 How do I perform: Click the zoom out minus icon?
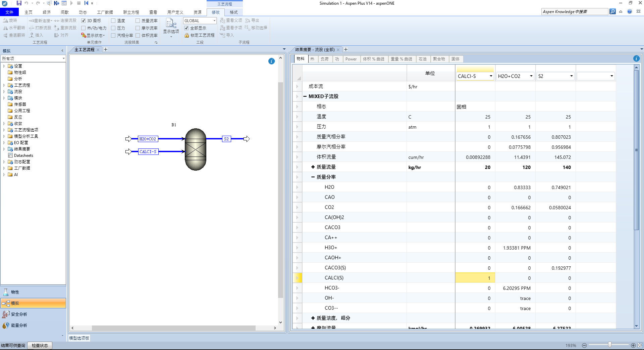584,345
